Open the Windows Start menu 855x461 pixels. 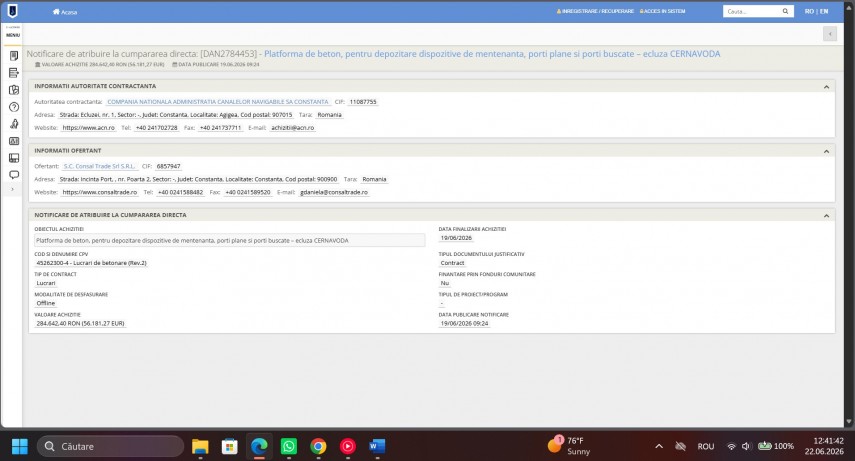click(x=20, y=446)
